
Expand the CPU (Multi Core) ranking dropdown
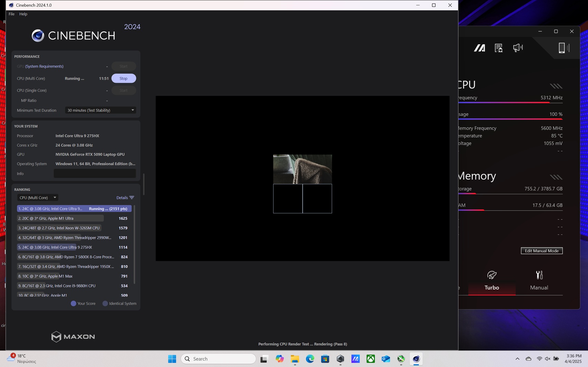tap(38, 198)
